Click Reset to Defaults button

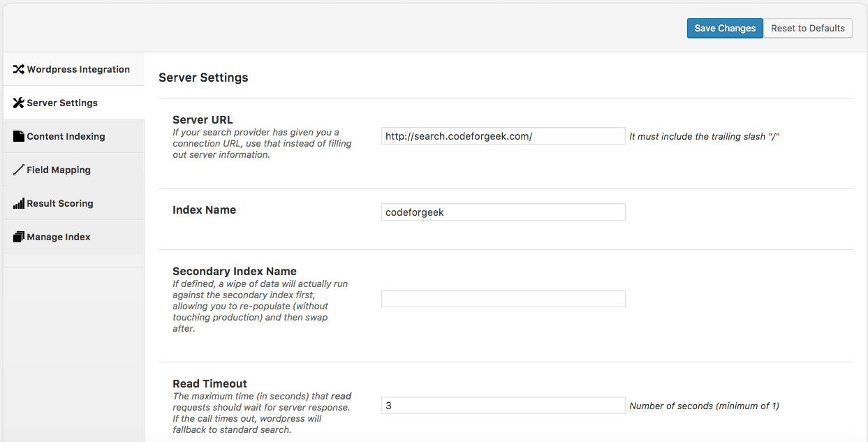tap(808, 28)
